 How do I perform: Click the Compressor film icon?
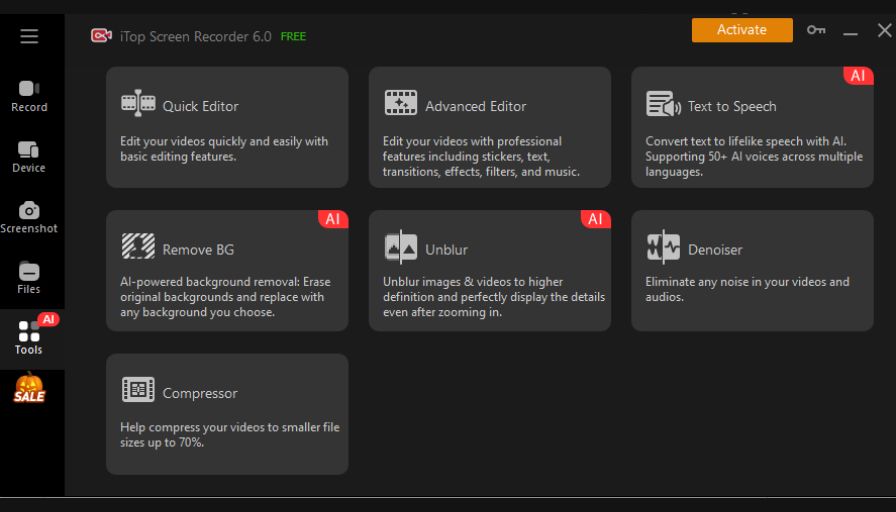pos(138,390)
